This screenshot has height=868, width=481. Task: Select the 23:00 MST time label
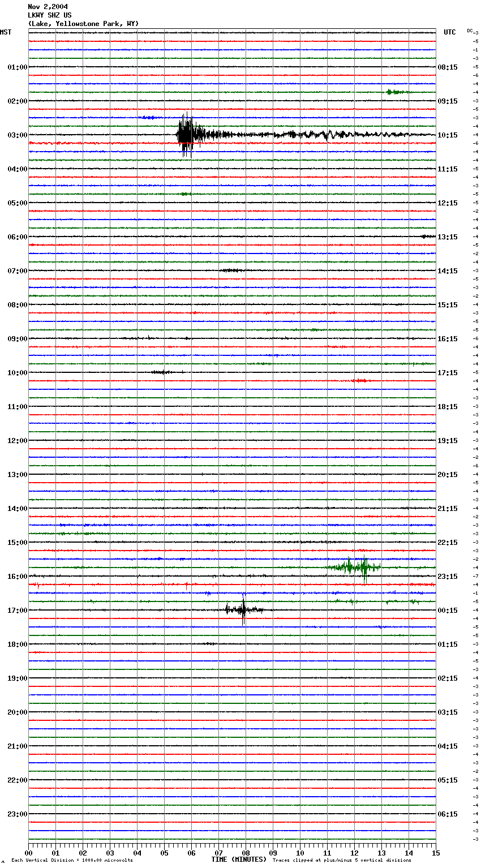[18, 814]
